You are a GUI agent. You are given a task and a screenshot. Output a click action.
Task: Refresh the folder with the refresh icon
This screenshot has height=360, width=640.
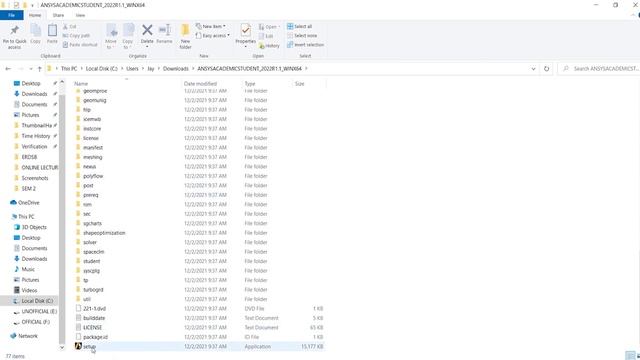(x=547, y=69)
